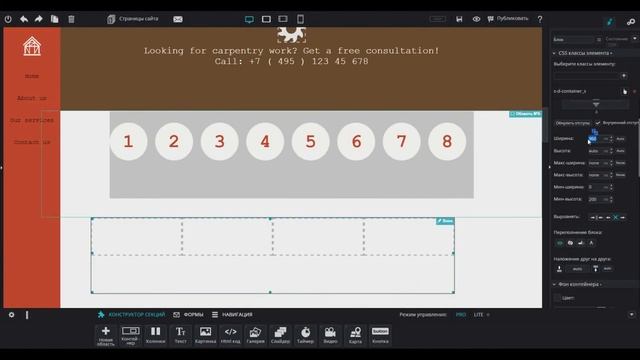This screenshot has height=360, width=640.
Task: Set 'Высота' height to Auto
Action: point(620,151)
